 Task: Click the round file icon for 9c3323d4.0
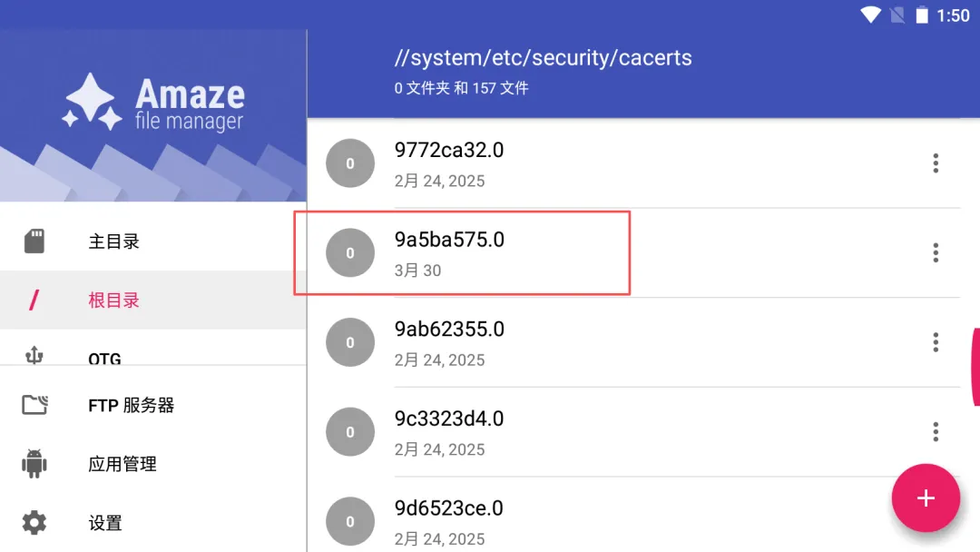coord(350,432)
